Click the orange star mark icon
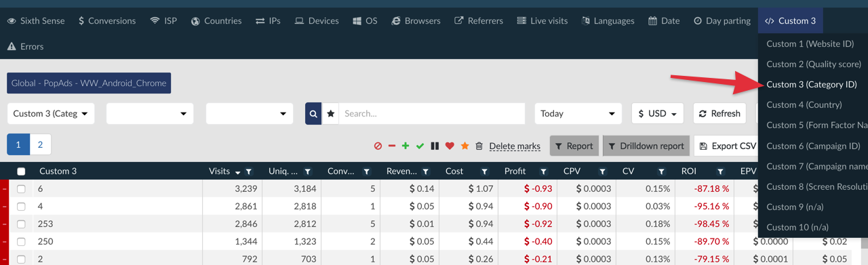The height and width of the screenshot is (265, 868). pos(465,146)
